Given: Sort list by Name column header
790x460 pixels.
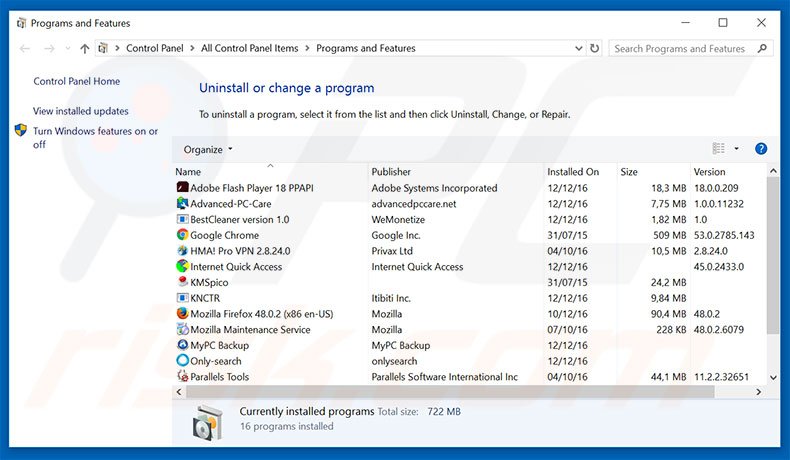Looking at the screenshot, I should pyautogui.click(x=188, y=172).
